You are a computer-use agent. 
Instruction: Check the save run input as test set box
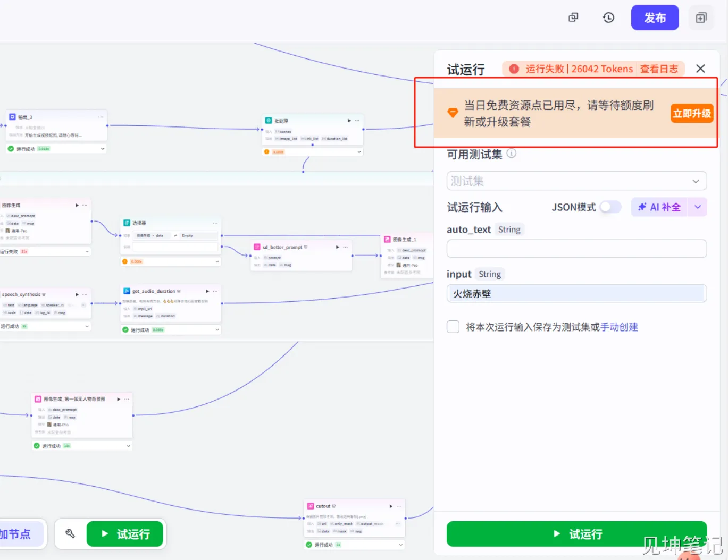point(453,327)
